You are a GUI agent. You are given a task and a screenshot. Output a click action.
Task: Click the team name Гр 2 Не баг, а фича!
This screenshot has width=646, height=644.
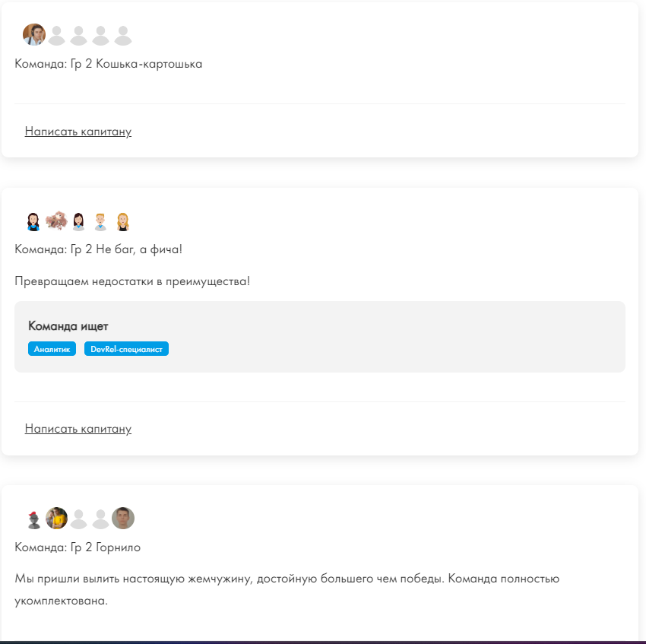point(126,249)
